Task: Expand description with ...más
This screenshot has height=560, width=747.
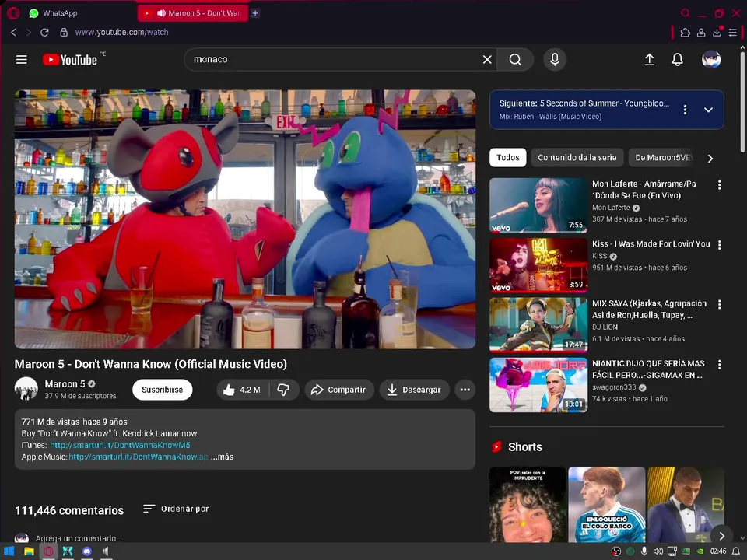Action: (223, 457)
